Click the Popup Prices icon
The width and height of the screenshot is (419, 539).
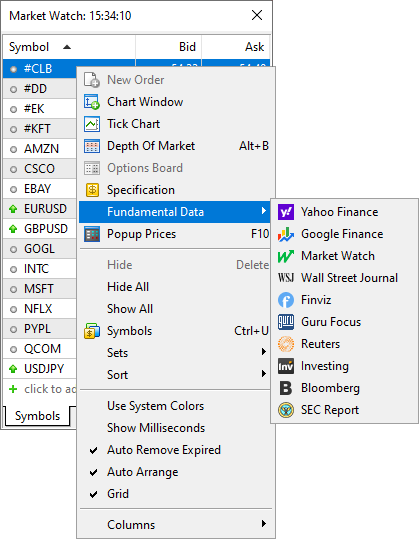(92, 234)
